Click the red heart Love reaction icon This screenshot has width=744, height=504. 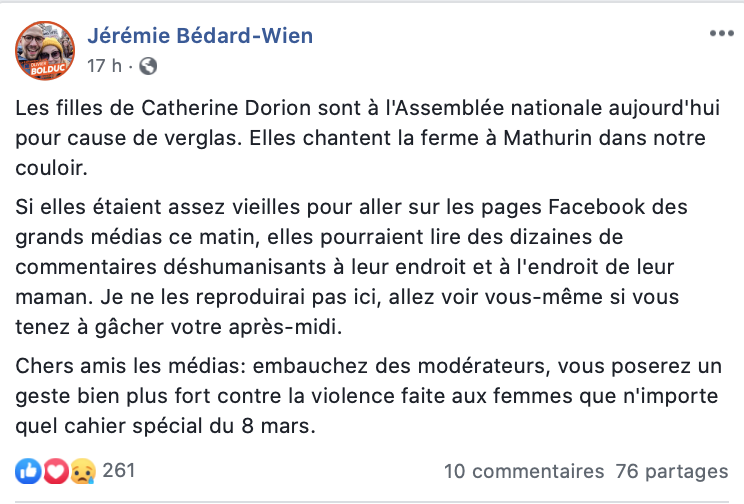point(56,471)
